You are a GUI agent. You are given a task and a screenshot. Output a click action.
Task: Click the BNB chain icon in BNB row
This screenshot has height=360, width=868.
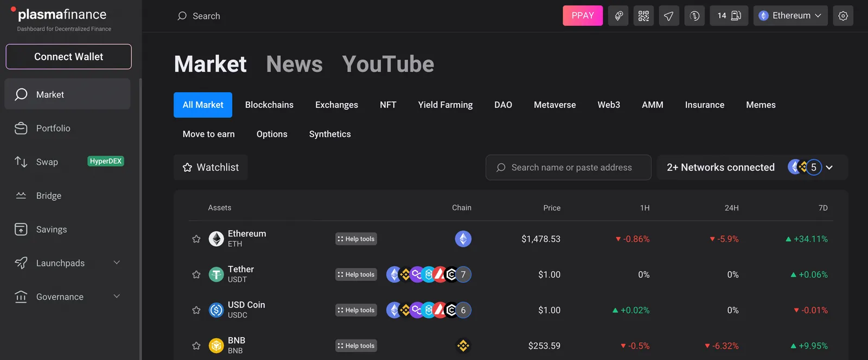tap(463, 345)
